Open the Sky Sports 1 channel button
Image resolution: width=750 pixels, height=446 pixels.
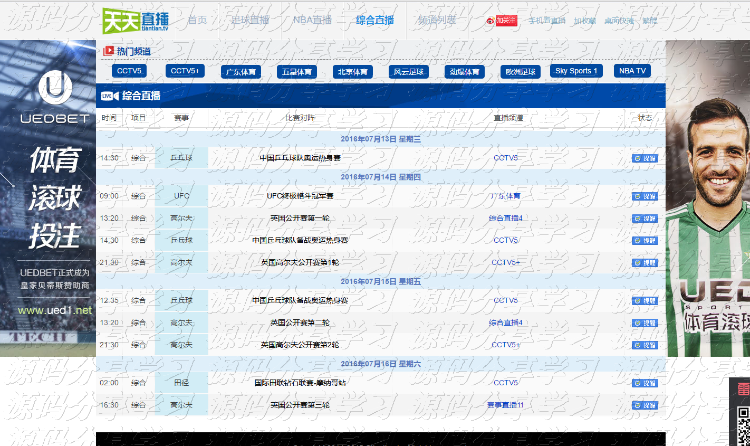576,71
